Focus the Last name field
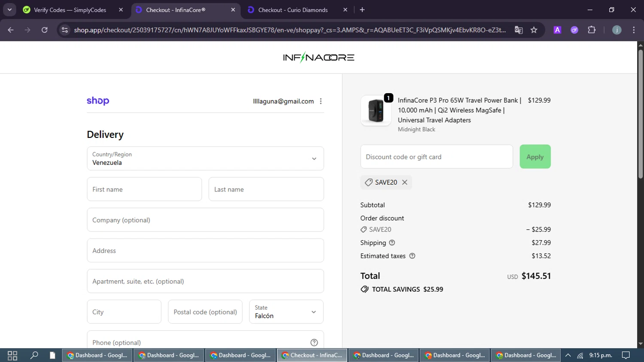644x362 pixels. pyautogui.click(x=266, y=189)
